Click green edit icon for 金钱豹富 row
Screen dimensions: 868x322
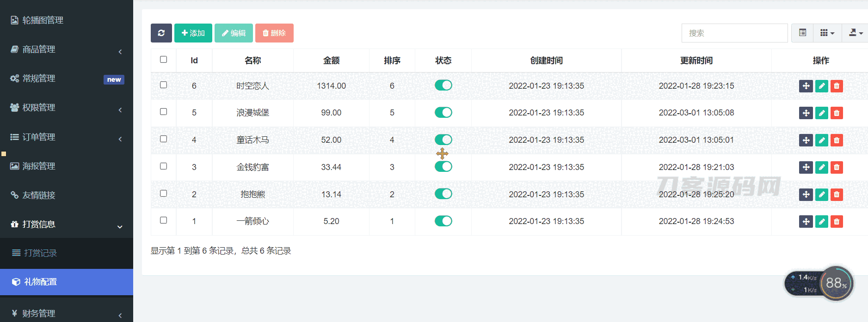[x=822, y=167]
